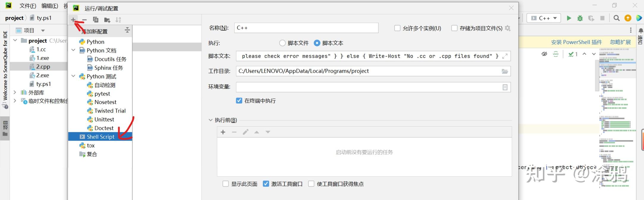This screenshot has width=644, height=200.
Task: Collapse the 执行前 section
Action: coord(211,120)
